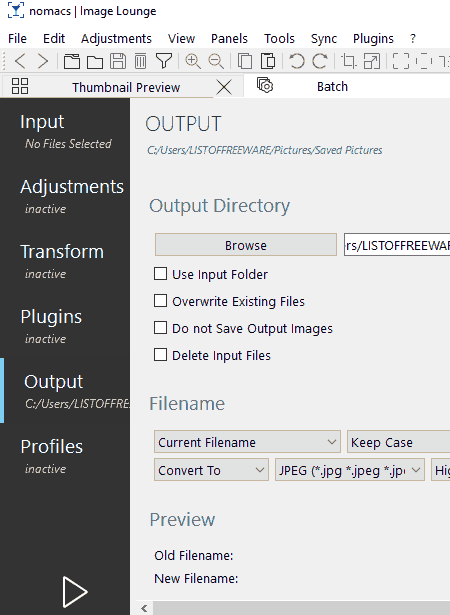
Task: Rotate clockwise toolbar icon
Action: coord(320,61)
